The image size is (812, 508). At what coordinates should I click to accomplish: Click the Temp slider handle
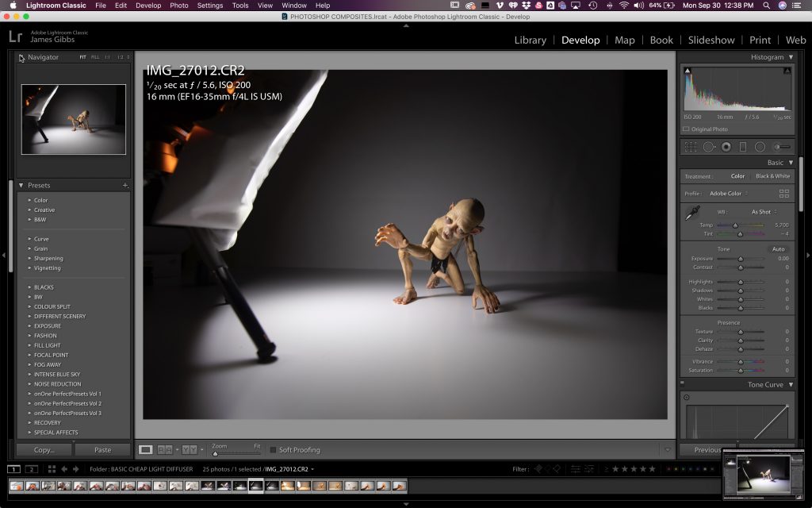(x=735, y=225)
